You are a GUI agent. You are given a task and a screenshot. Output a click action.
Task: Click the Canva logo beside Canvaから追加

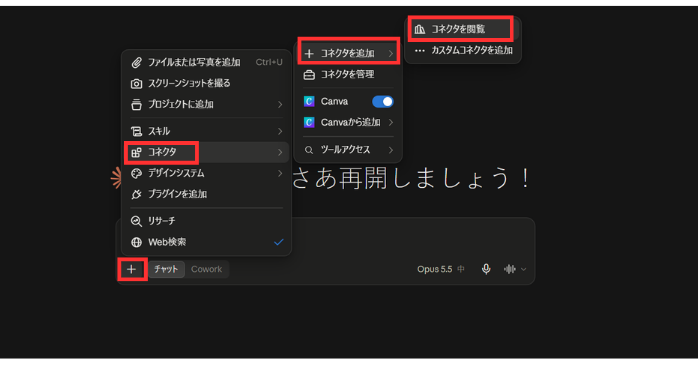(x=309, y=122)
